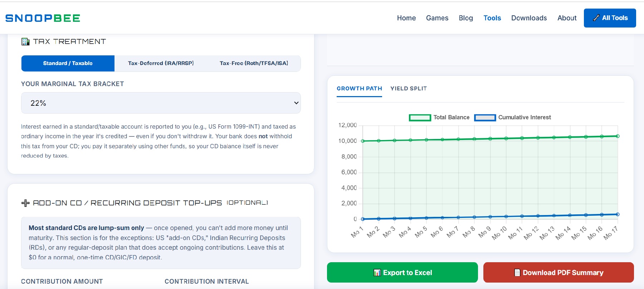Viewport: 644px width, 289px height.
Task: Click the document icon on PDF button
Action: click(517, 273)
